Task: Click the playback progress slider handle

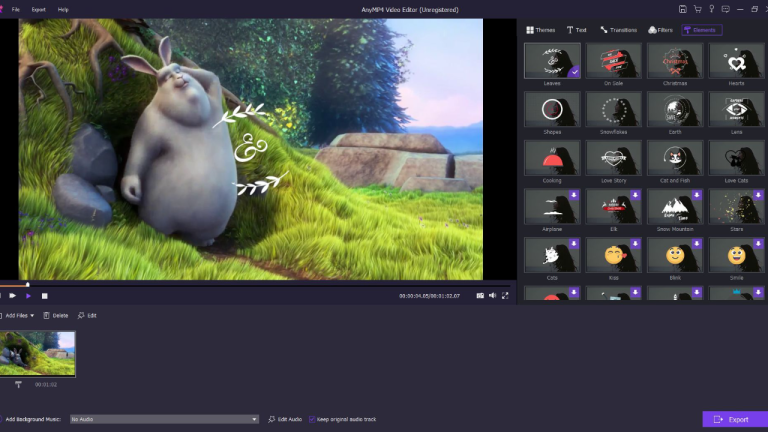Action: [27, 284]
